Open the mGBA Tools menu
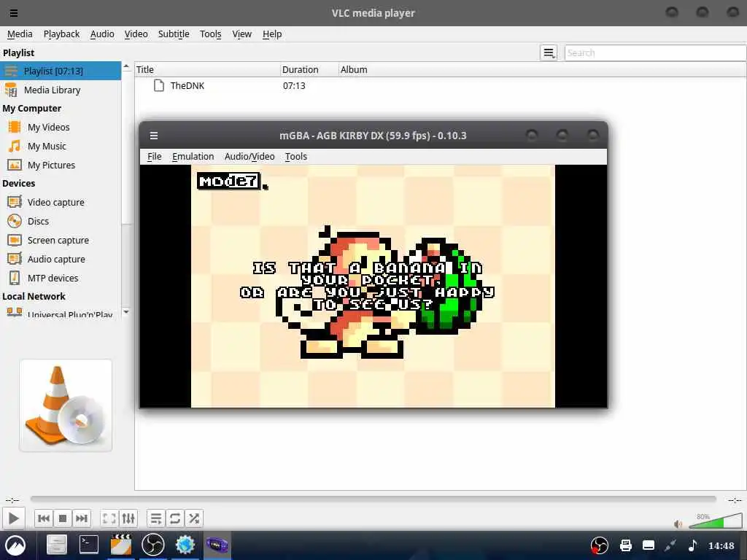 296,157
